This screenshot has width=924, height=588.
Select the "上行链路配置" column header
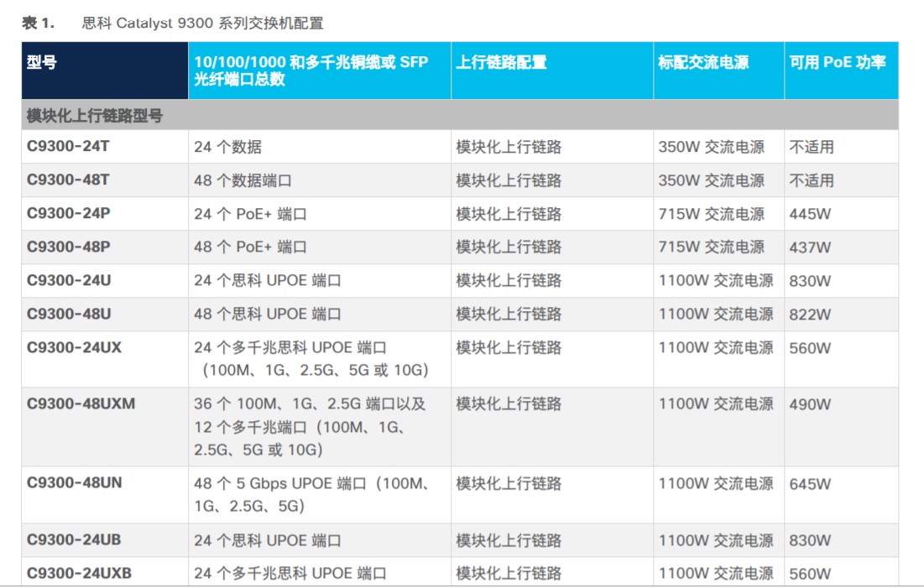click(552, 70)
